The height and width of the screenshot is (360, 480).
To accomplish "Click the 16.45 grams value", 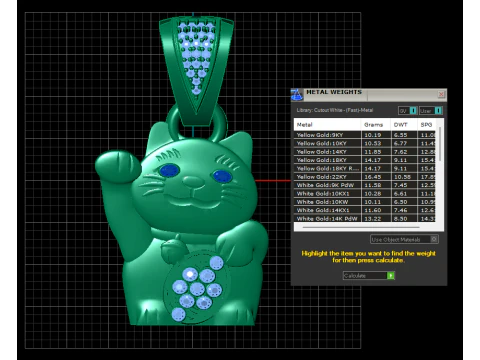I will click(x=372, y=177).
